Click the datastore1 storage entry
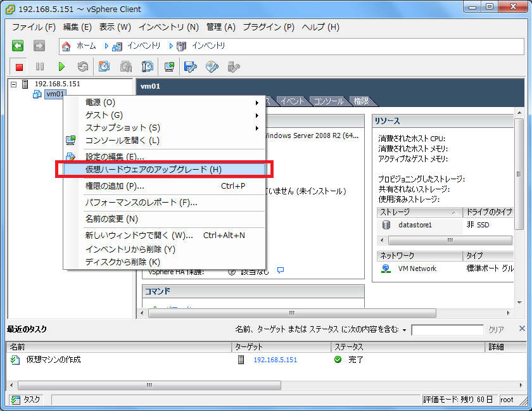Screen dimensions: 532x411 pos(415,225)
